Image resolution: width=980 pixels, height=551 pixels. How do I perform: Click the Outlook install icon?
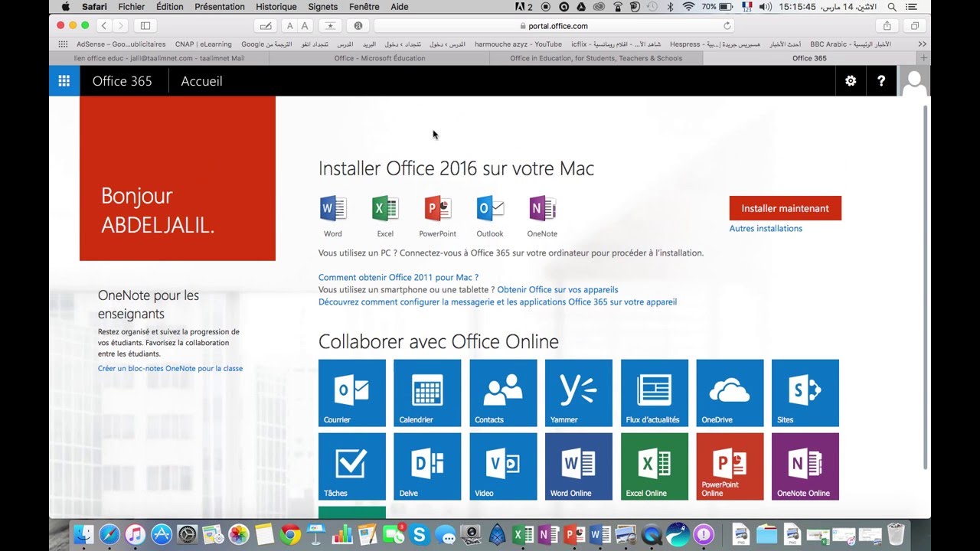pyautogui.click(x=490, y=208)
